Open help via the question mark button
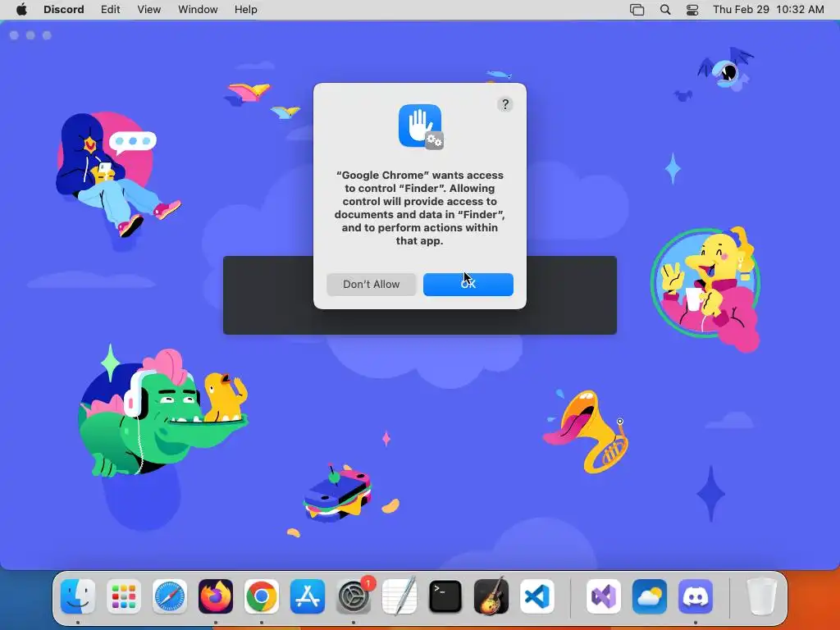Image resolution: width=840 pixels, height=630 pixels. click(504, 104)
